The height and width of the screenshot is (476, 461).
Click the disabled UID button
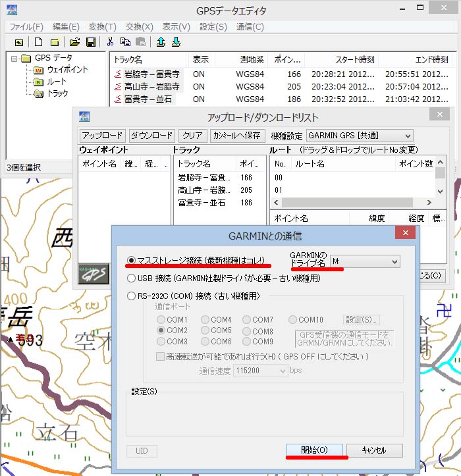coord(142,451)
